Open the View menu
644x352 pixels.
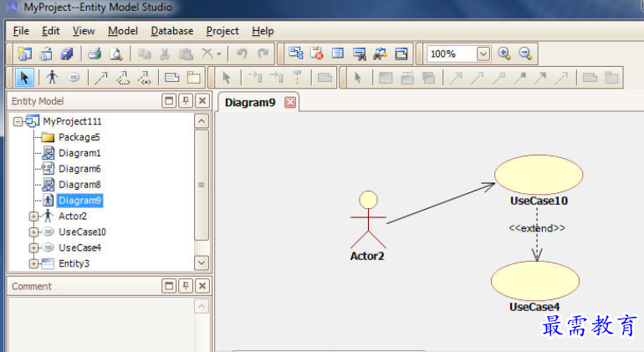click(84, 31)
